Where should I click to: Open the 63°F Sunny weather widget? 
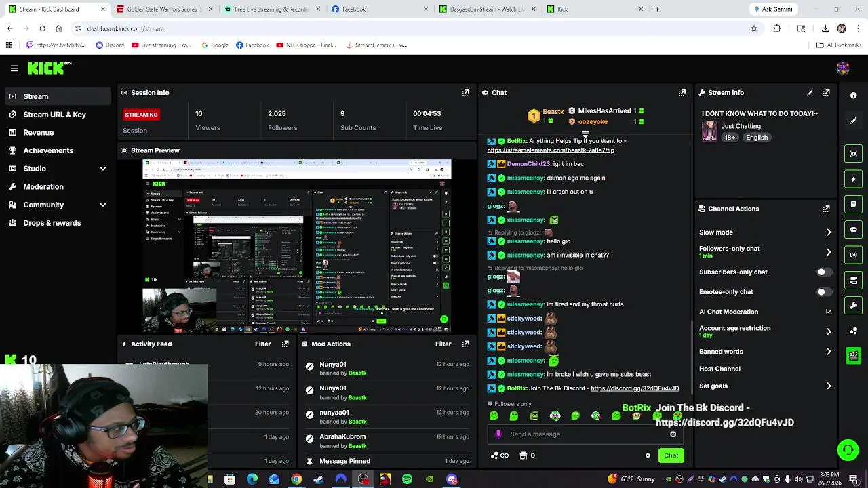pyautogui.click(x=631, y=479)
